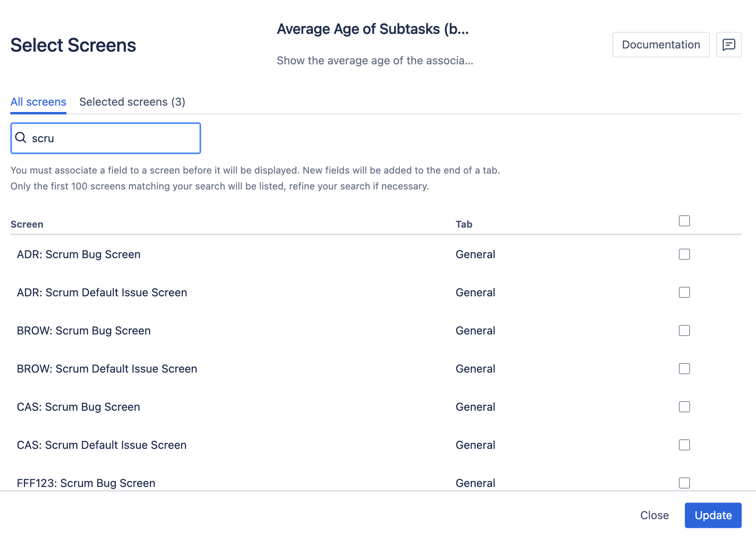
Task: Tick CAS: Scrum Default Issue Screen checkbox
Action: click(x=684, y=445)
